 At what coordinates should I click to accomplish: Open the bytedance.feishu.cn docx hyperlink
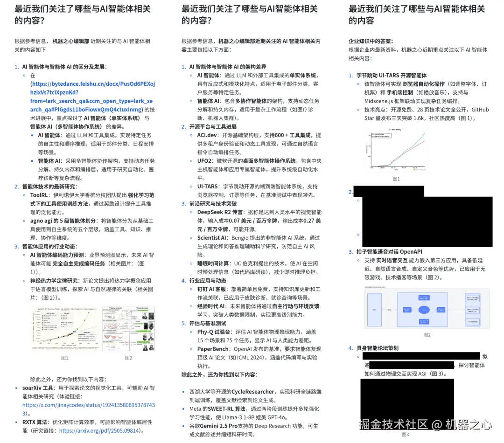coord(92,97)
